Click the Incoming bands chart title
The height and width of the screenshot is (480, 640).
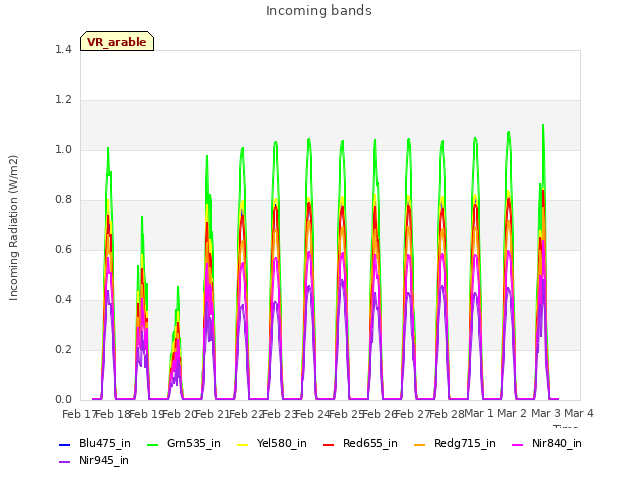point(319,11)
